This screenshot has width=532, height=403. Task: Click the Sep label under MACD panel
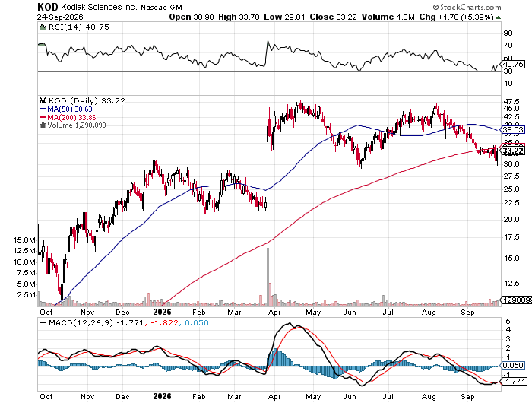[x=467, y=397]
